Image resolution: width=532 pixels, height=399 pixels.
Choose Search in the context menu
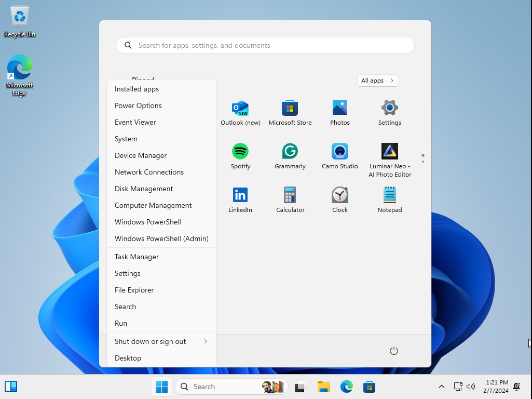161,307
